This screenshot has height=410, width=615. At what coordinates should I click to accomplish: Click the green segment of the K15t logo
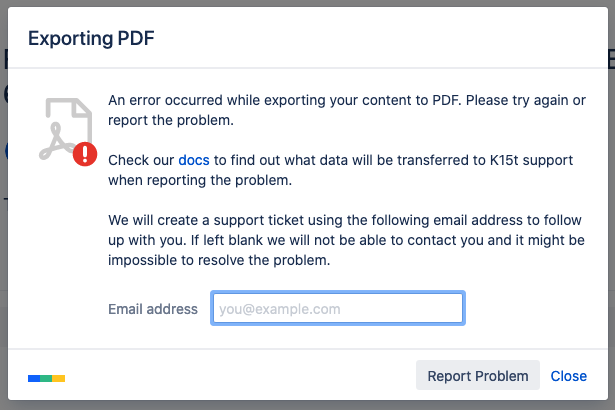point(46,378)
